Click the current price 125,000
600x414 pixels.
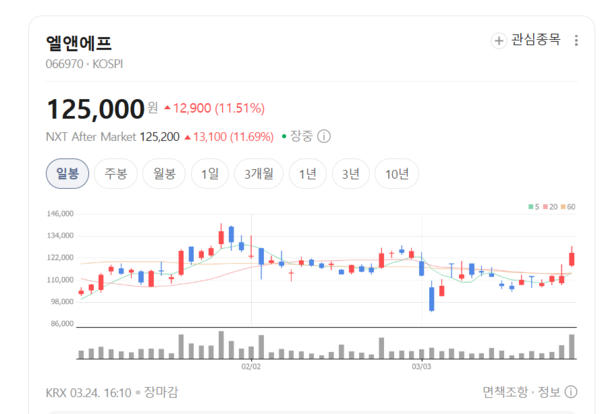click(95, 109)
